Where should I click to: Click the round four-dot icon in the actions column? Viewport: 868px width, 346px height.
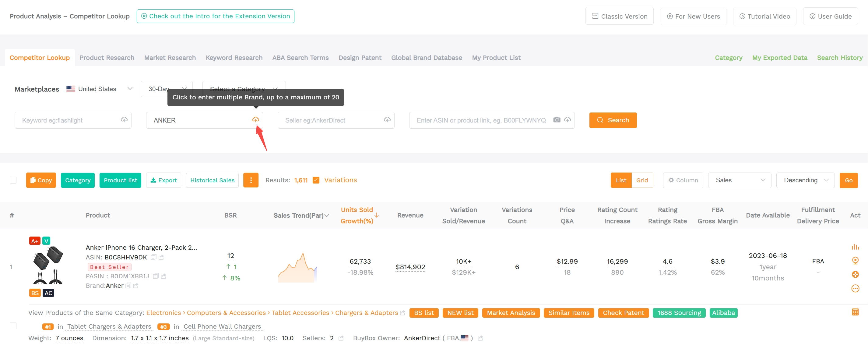[855, 274]
